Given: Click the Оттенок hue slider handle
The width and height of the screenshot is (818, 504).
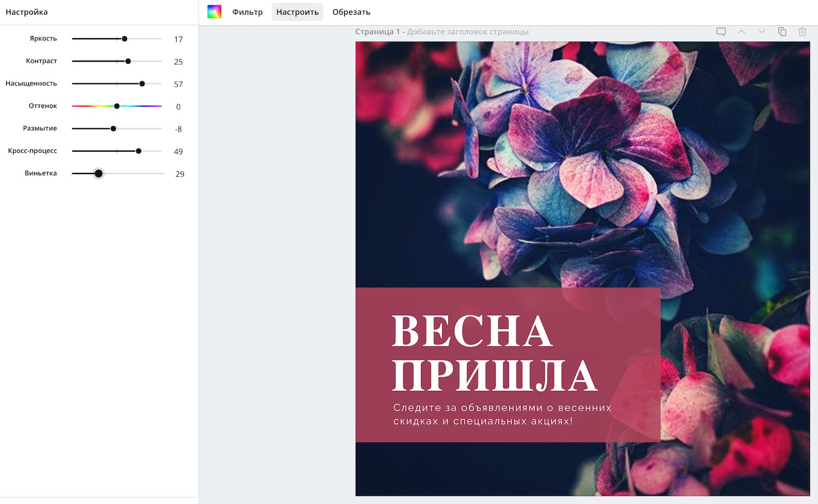Looking at the screenshot, I should point(117,106).
